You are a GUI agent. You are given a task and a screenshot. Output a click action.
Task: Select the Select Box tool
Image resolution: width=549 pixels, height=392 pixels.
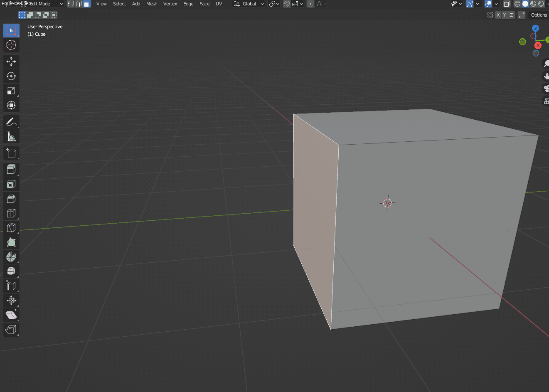(11, 30)
